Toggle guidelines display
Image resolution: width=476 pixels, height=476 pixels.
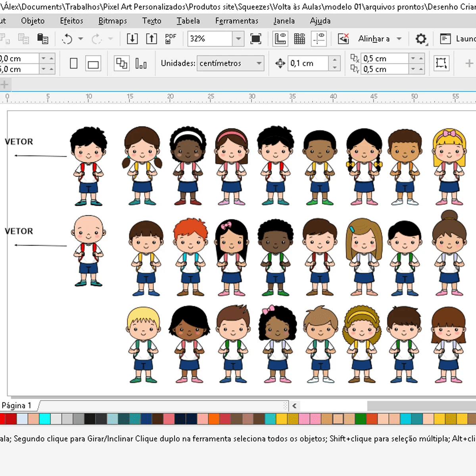click(319, 39)
